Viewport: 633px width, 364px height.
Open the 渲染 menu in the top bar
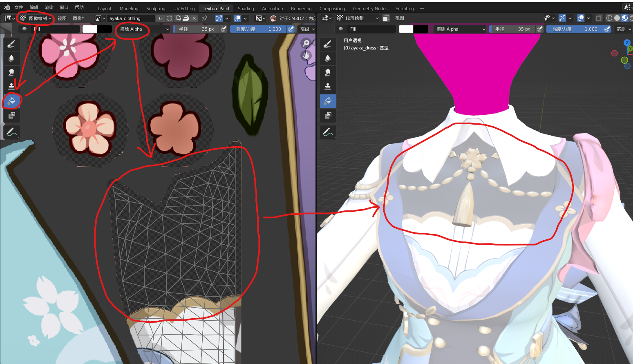pos(48,7)
